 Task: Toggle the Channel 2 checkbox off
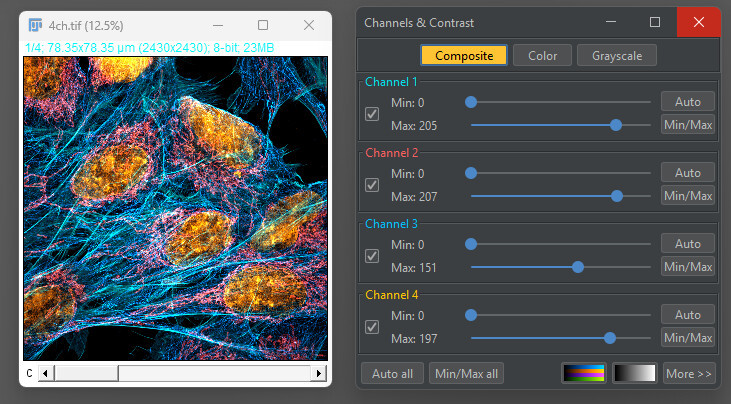pos(372,185)
